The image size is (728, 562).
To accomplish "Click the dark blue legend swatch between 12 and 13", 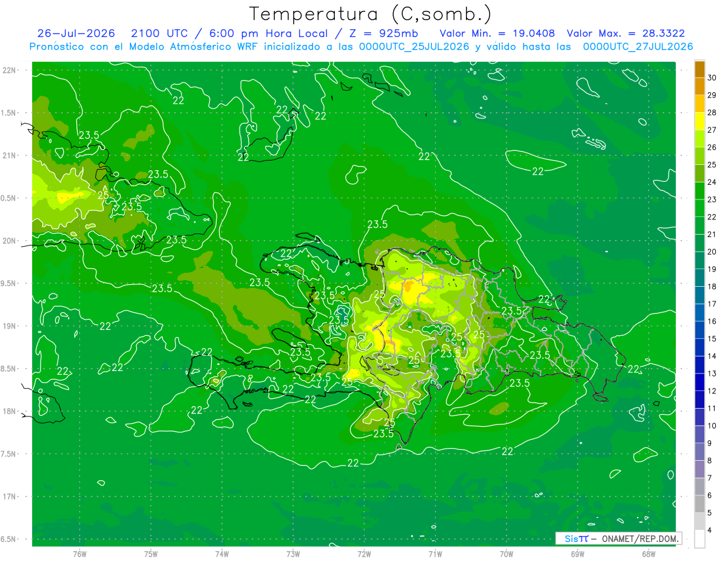I will tap(699, 382).
